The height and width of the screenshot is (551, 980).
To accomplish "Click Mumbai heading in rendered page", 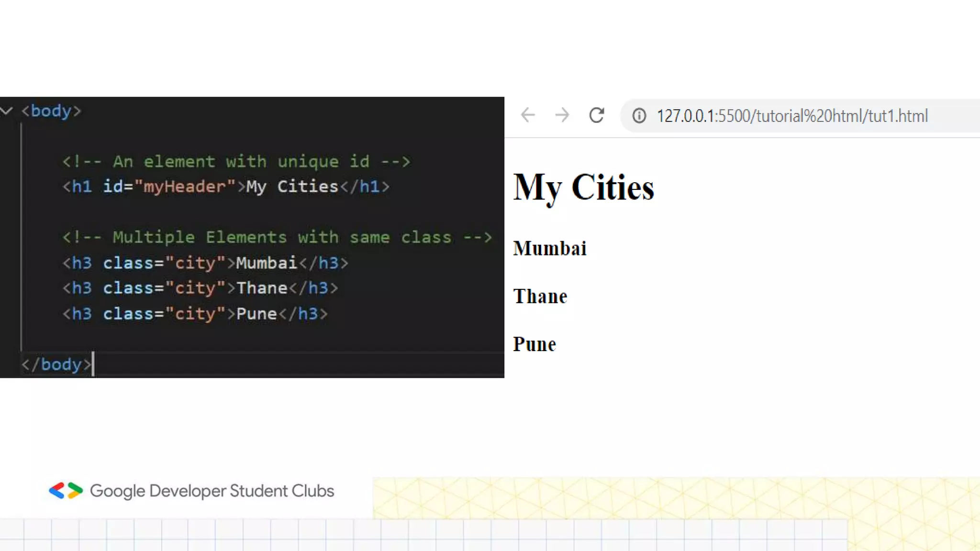I will pyautogui.click(x=550, y=249).
